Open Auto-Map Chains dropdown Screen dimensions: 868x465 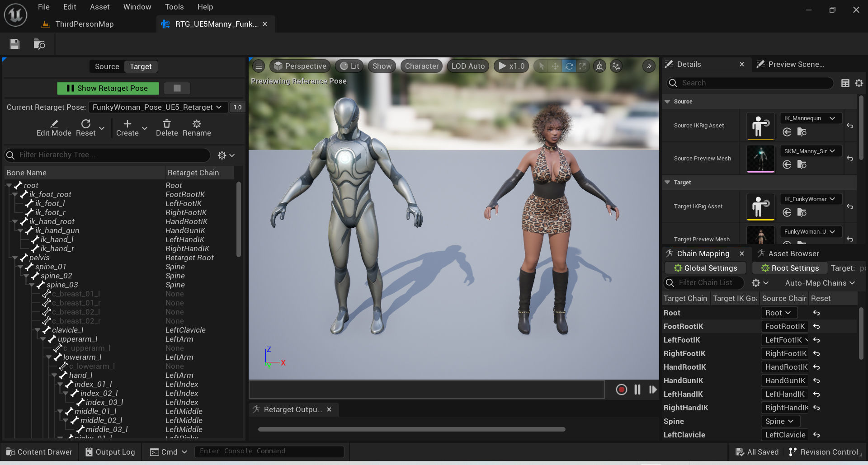point(820,283)
